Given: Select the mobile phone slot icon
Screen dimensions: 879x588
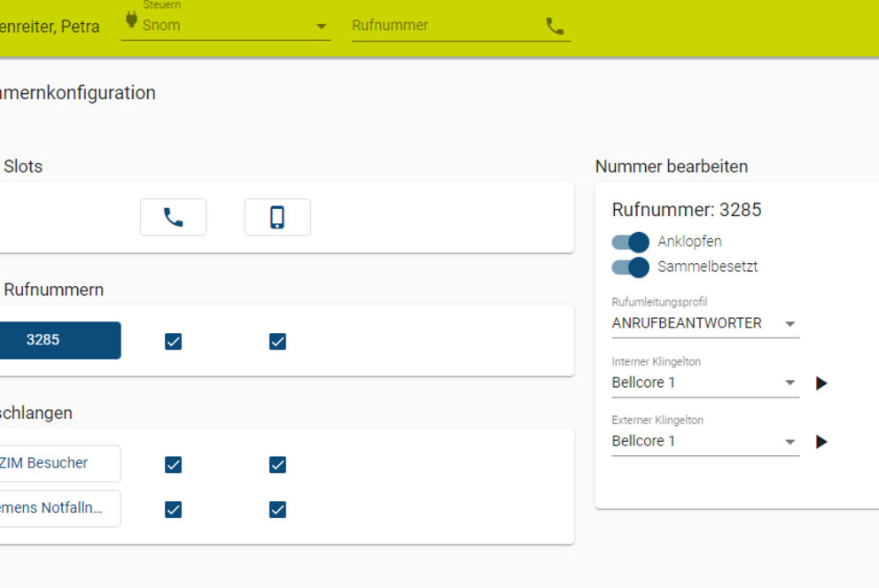Looking at the screenshot, I should (277, 217).
